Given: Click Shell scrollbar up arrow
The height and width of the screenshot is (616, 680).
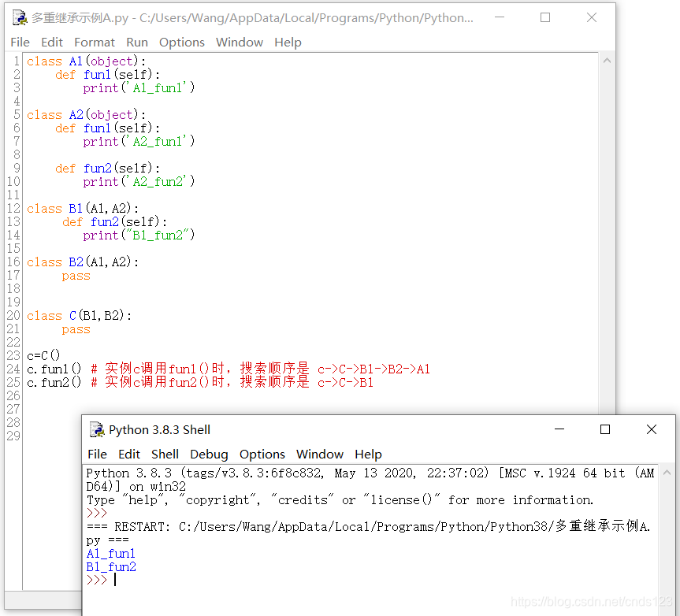Looking at the screenshot, I should 667,473.
